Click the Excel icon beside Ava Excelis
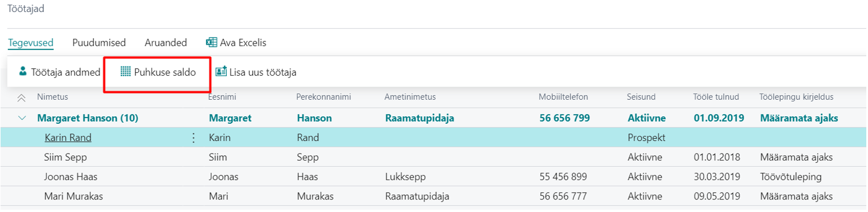Viewport: 868px width, 212px height. [211, 43]
